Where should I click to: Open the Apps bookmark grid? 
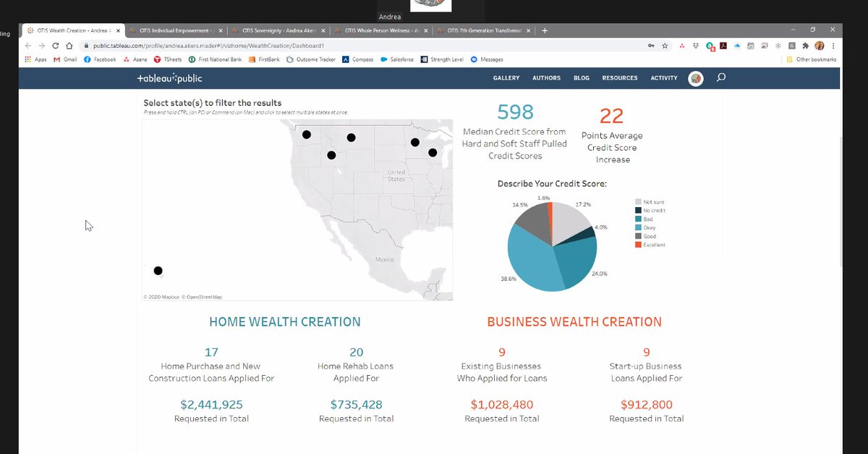pyautogui.click(x=36, y=59)
